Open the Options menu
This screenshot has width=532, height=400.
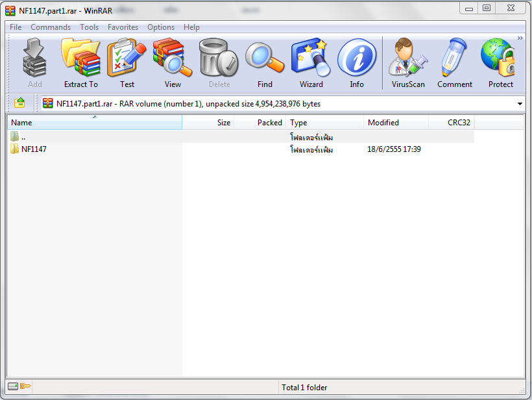(x=161, y=27)
